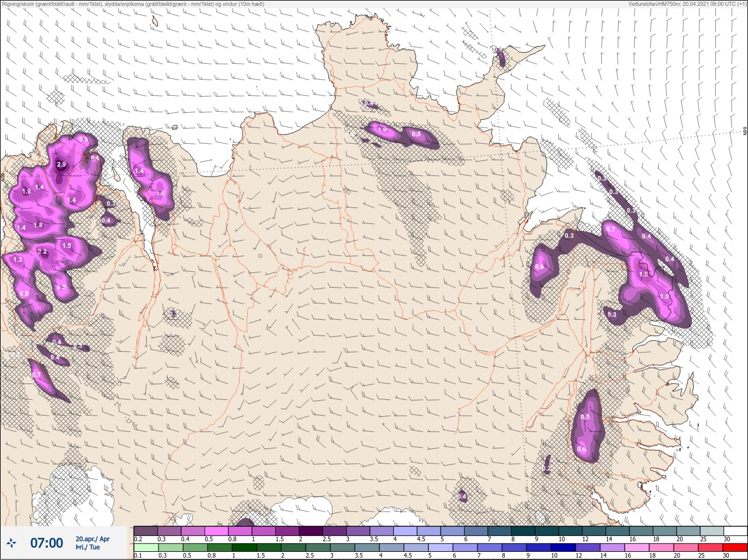Click the '20.apr./ Apr Þri./ Tue' date label
This screenshot has height=560, width=748.
point(92,543)
